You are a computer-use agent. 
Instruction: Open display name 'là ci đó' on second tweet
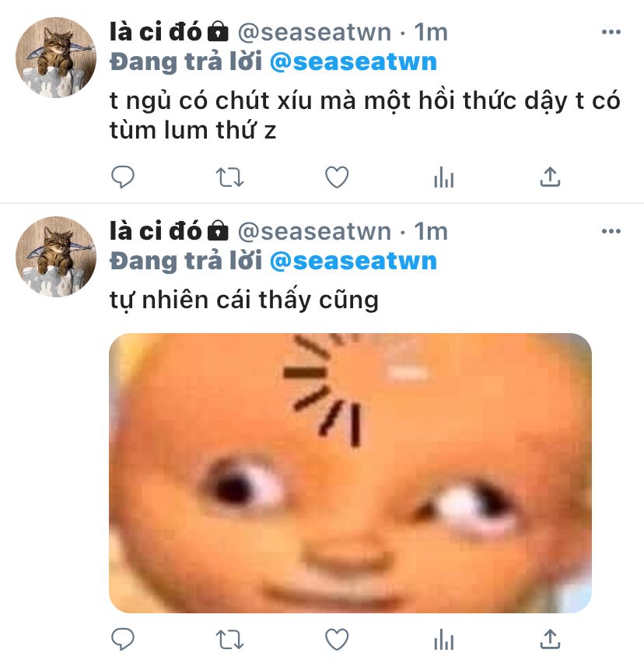(156, 231)
